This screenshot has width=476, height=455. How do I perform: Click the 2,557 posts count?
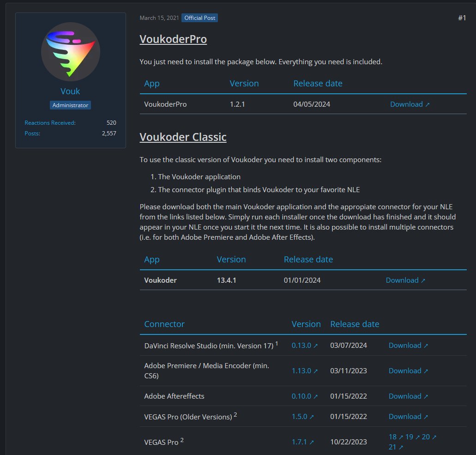coord(109,133)
